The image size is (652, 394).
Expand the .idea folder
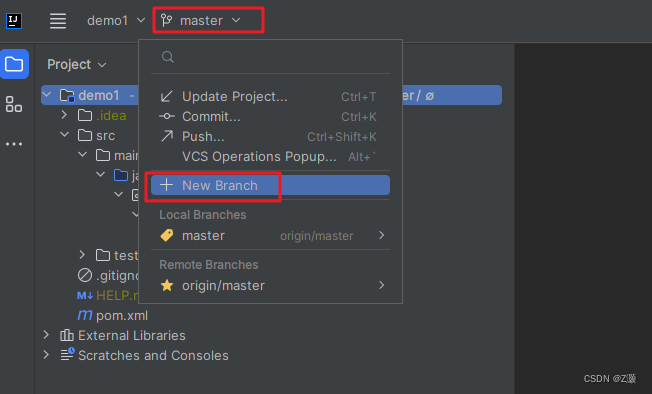click(64, 115)
